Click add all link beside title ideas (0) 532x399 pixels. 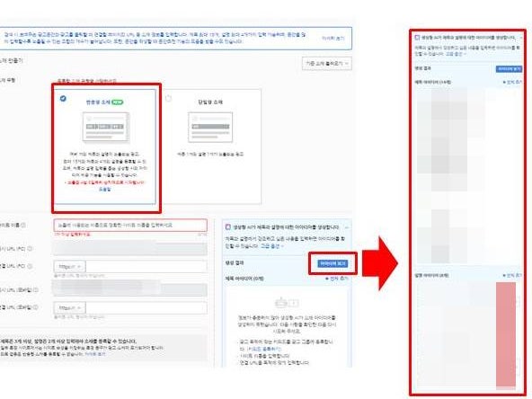tap(337, 279)
